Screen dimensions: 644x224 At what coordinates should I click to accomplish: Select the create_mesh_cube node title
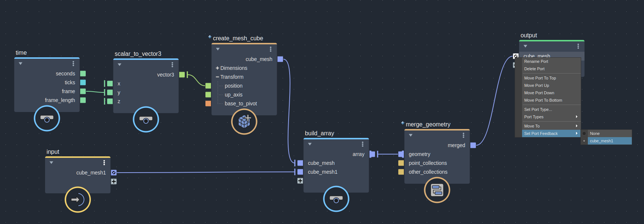(x=238, y=38)
